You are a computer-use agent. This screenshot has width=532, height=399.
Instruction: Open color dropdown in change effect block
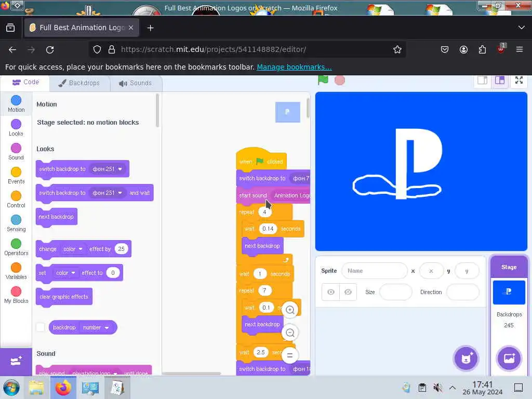point(73,249)
